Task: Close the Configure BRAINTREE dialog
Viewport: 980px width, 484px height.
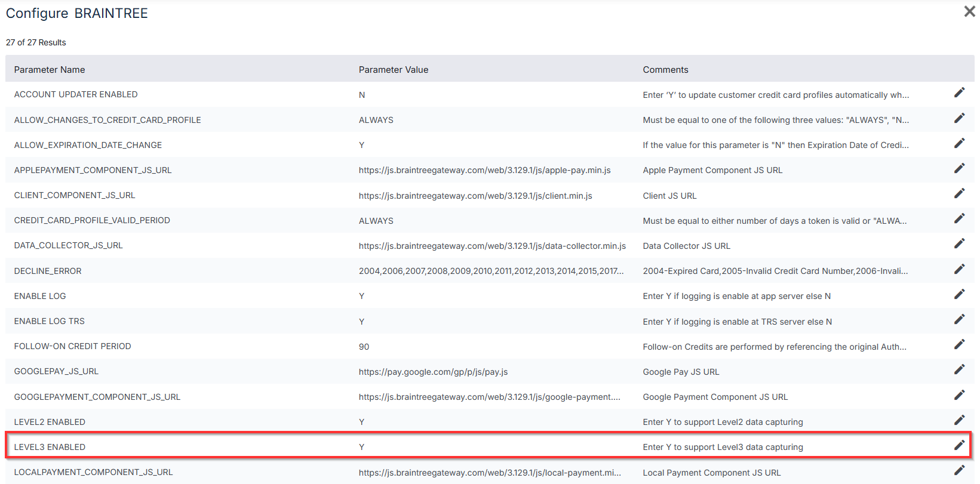Action: click(x=969, y=11)
